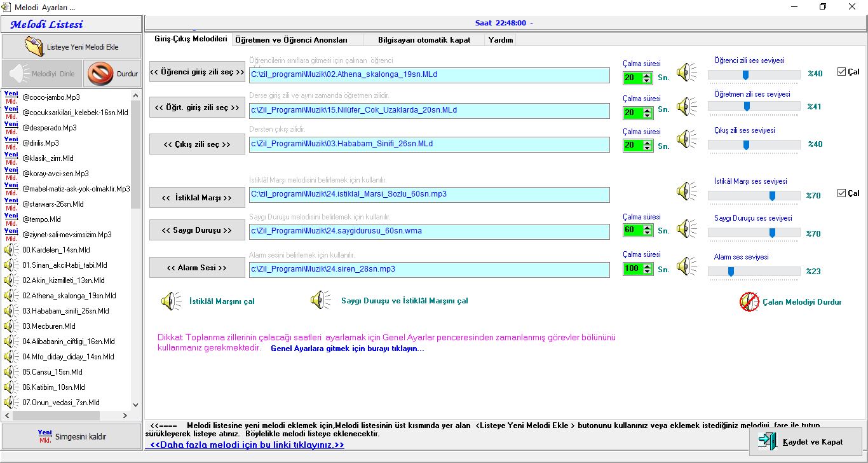Viewport: 868px width, 463px height.
Task: Select @ziynet-sali-mevsimsizim.Mp3 in melody list
Action: [66, 235]
